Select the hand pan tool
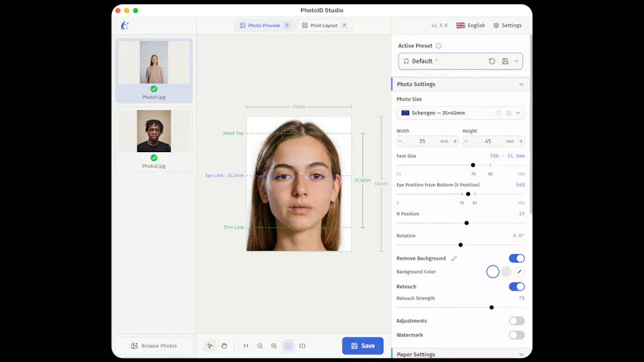The height and width of the screenshot is (362, 644). pyautogui.click(x=224, y=346)
